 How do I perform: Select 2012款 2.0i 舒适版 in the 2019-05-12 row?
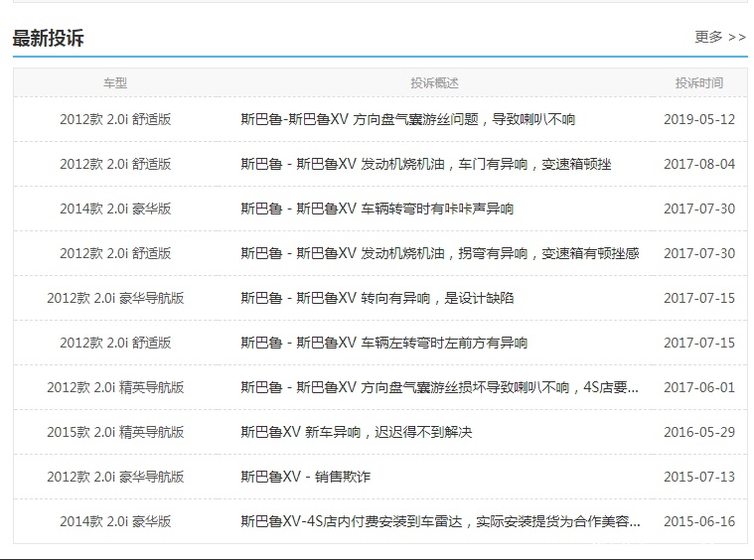pyautogui.click(x=115, y=119)
